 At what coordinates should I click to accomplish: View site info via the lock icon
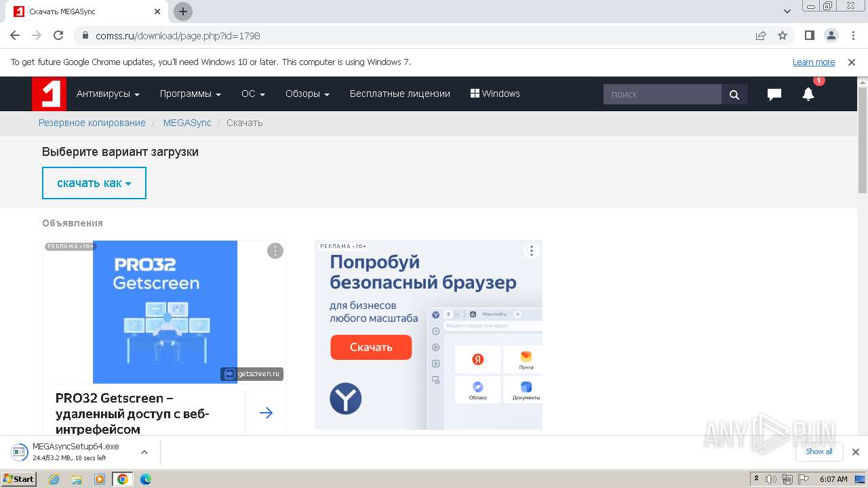85,35
